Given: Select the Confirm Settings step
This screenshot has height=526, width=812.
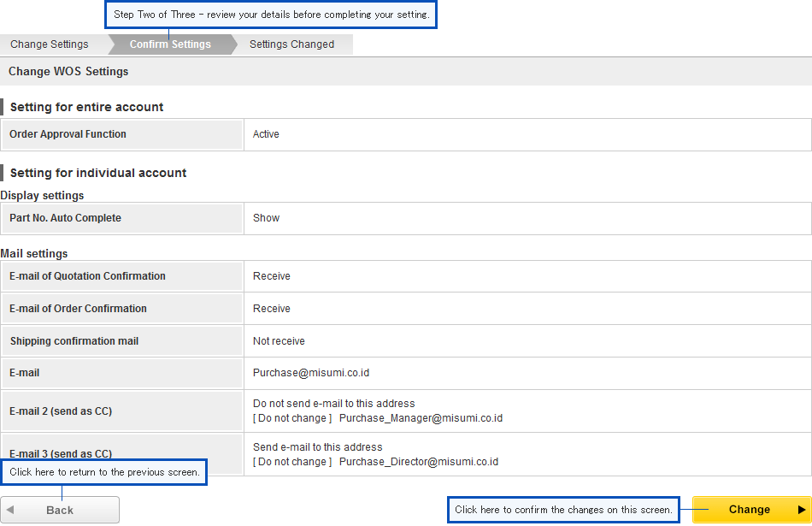Looking at the screenshot, I should click(x=170, y=44).
